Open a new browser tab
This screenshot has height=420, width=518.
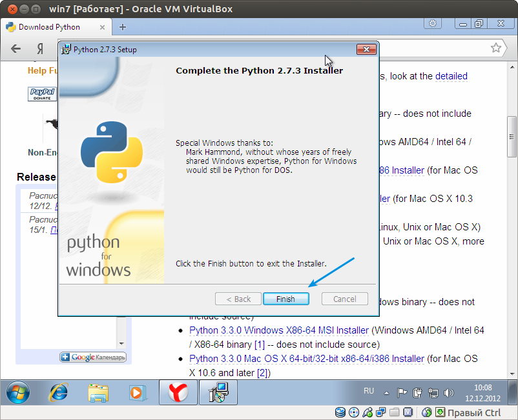pyautogui.click(x=123, y=27)
